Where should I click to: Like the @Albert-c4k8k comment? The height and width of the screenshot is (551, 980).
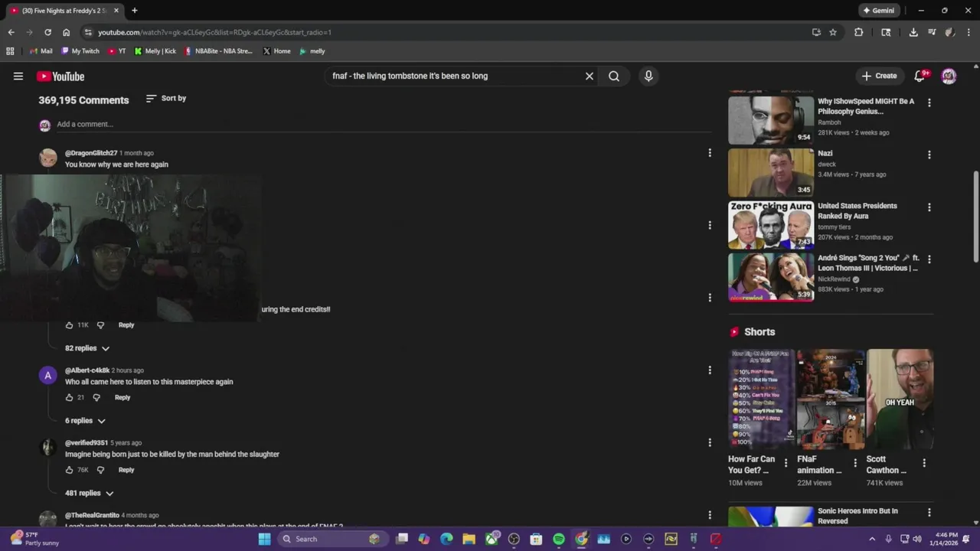[x=69, y=397]
